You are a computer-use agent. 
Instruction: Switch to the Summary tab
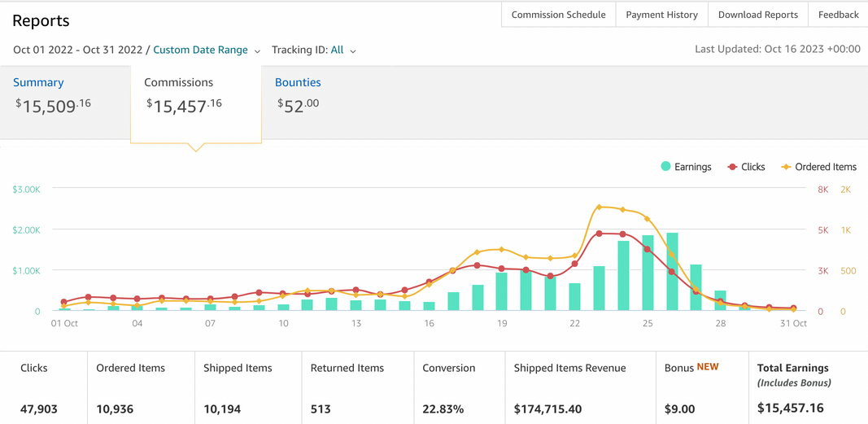[x=38, y=82]
